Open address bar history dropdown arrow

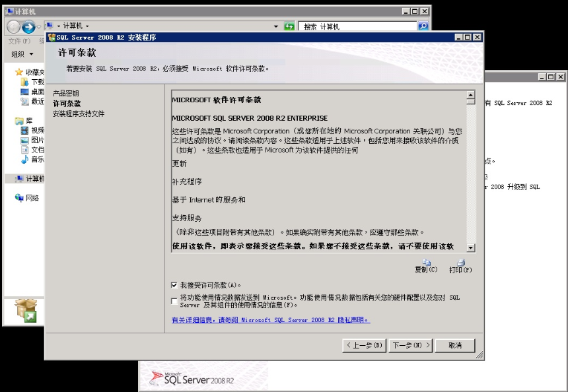point(276,26)
